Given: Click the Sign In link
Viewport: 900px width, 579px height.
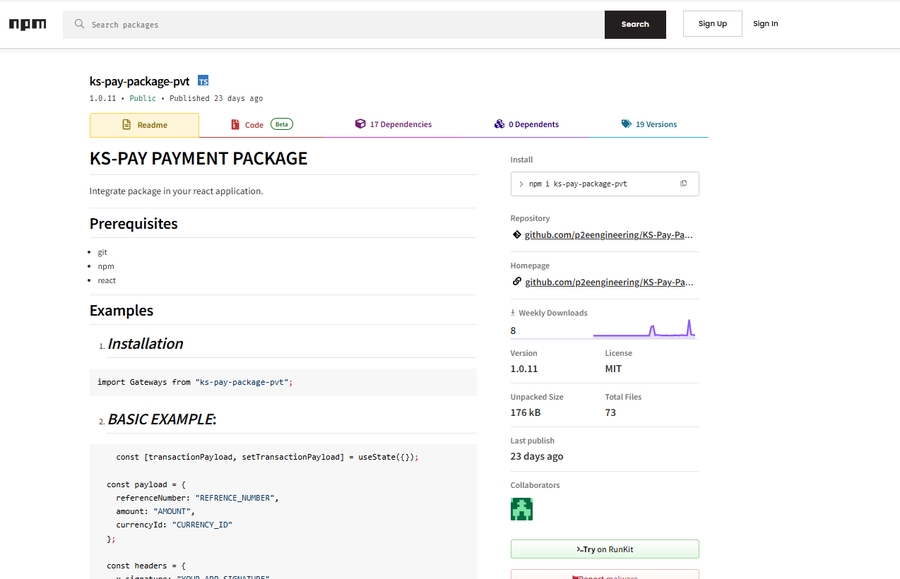Looking at the screenshot, I should (765, 24).
